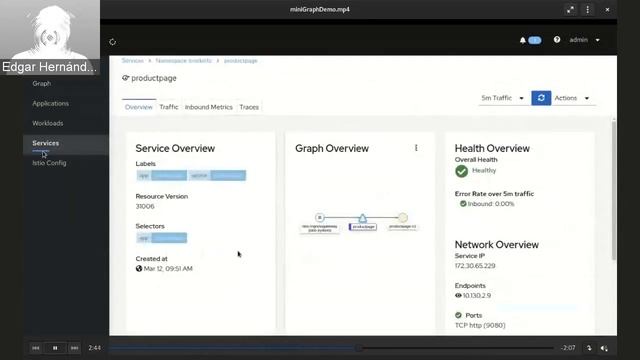
Task: Click the Service IP value 172.30.65.229
Action: pyautogui.click(x=475, y=266)
